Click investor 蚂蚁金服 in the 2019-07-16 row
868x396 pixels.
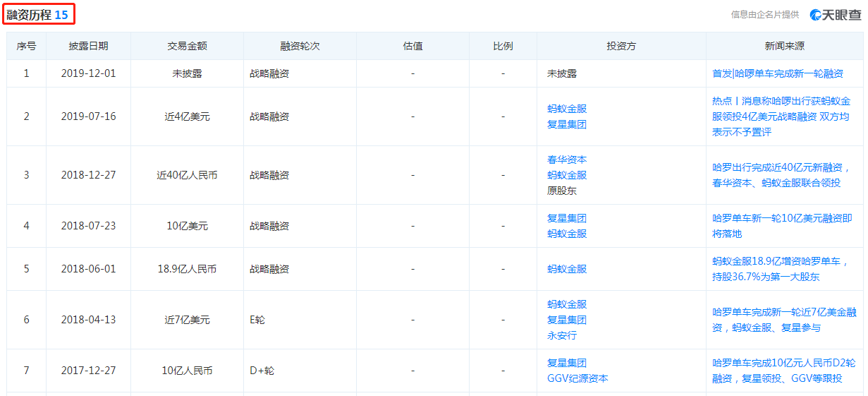click(x=567, y=109)
